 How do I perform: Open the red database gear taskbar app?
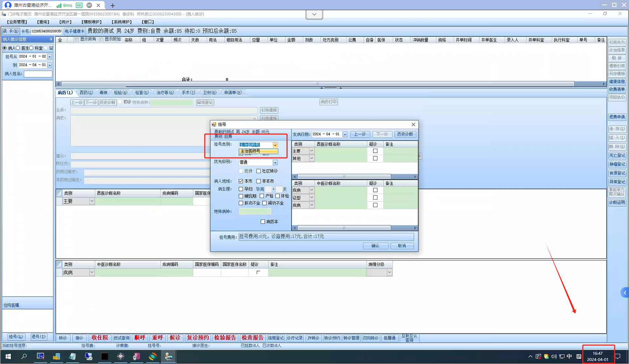137,357
